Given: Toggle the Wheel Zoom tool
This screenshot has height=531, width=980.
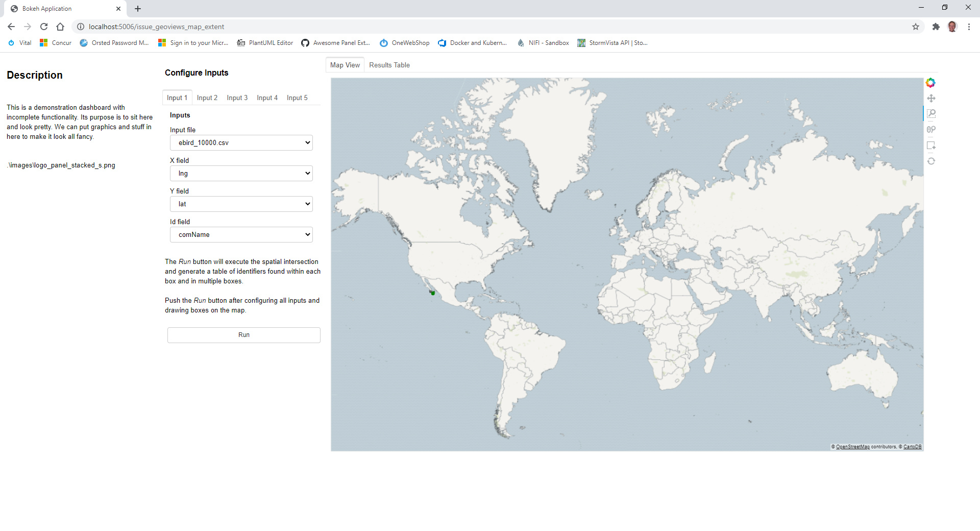Looking at the screenshot, I should 931,130.
